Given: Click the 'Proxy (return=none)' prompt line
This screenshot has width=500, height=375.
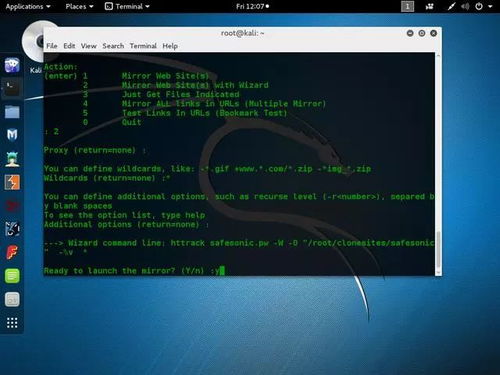Looking at the screenshot, I should point(95,150).
